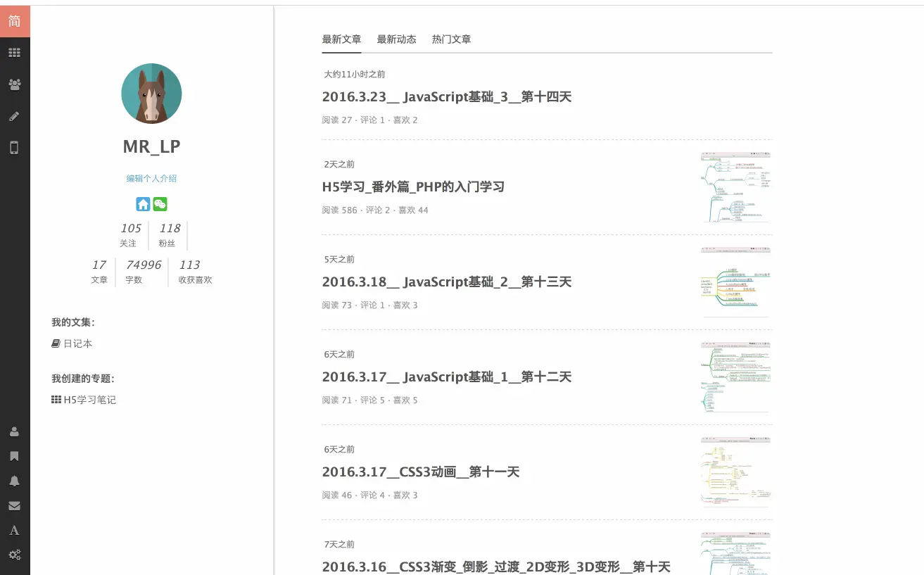Click the 大约11小时之前 timestamp
This screenshot has width=924, height=575.
(x=355, y=75)
